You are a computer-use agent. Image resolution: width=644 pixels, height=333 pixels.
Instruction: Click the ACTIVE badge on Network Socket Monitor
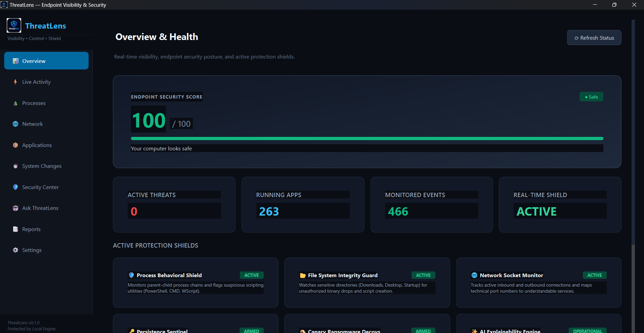point(595,275)
